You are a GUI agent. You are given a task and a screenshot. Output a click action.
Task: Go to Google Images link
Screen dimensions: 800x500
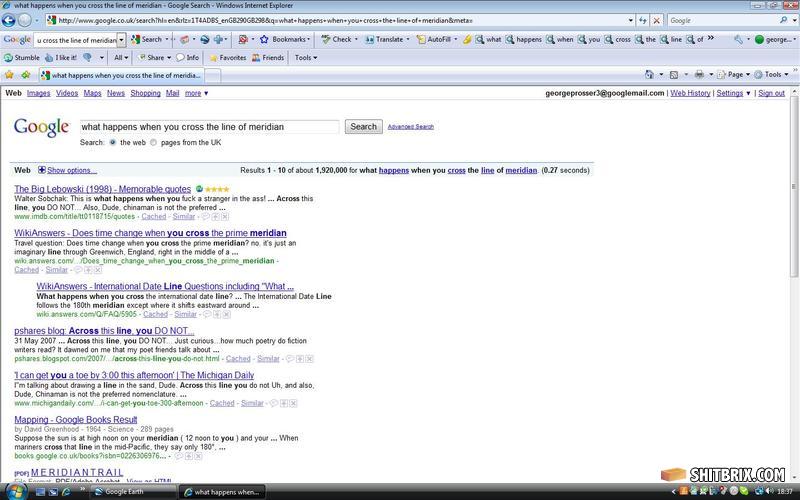(38, 93)
